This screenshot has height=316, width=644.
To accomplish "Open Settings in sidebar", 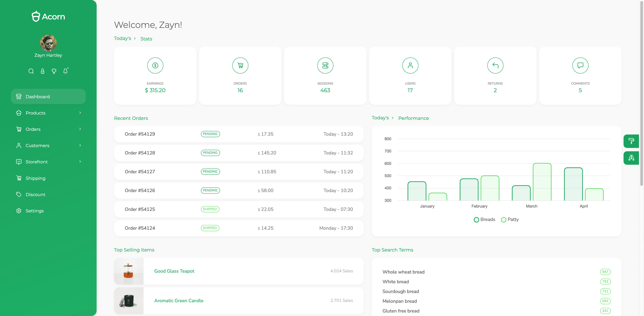I will tap(35, 211).
